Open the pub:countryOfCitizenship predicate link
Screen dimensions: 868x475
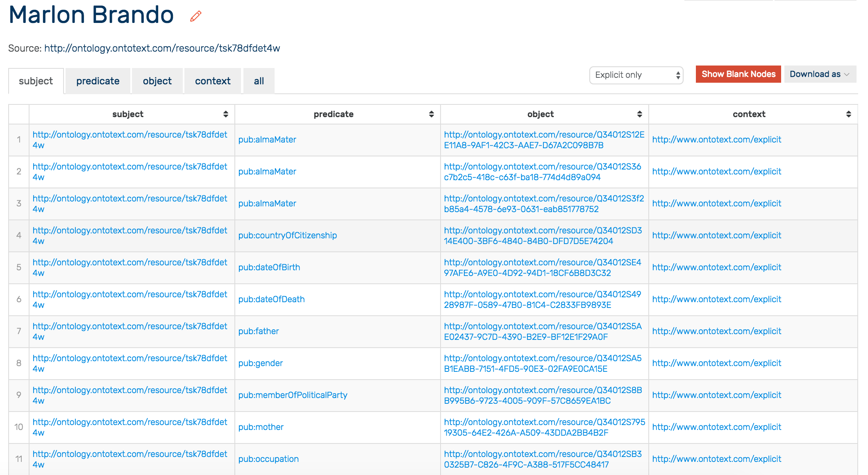pos(288,235)
